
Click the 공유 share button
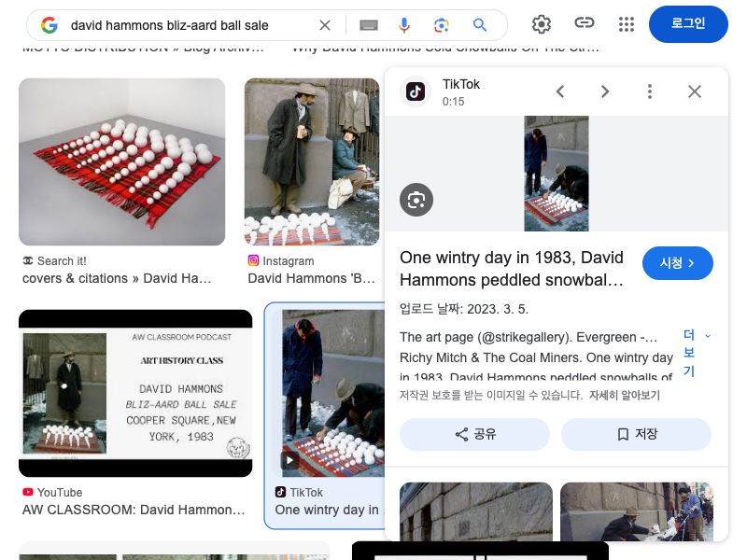(474, 434)
